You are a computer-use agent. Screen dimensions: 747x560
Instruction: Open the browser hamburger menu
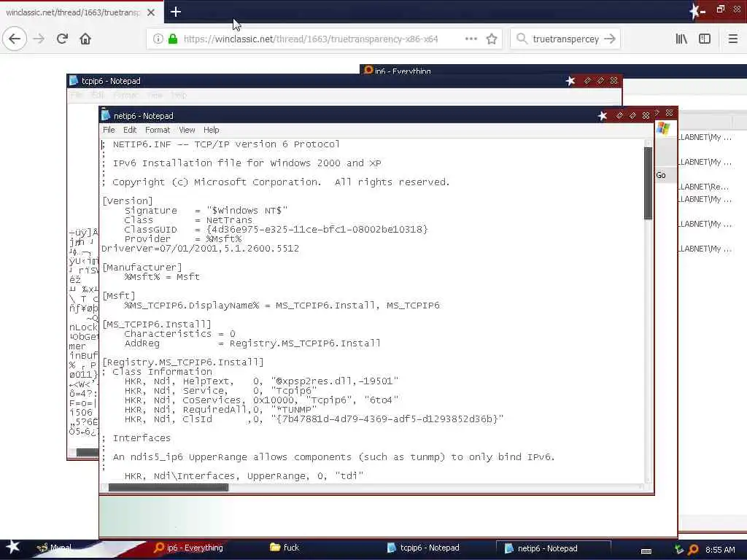[733, 39]
